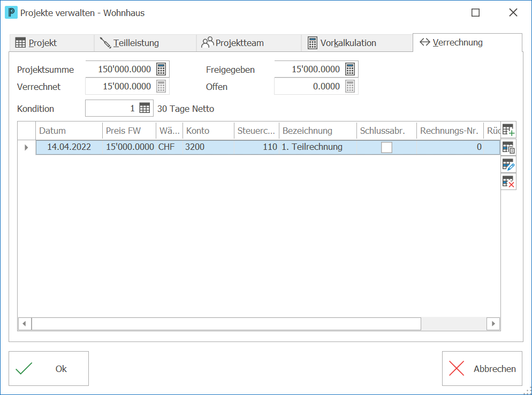Open calculator for Projektsumme field

[161, 69]
